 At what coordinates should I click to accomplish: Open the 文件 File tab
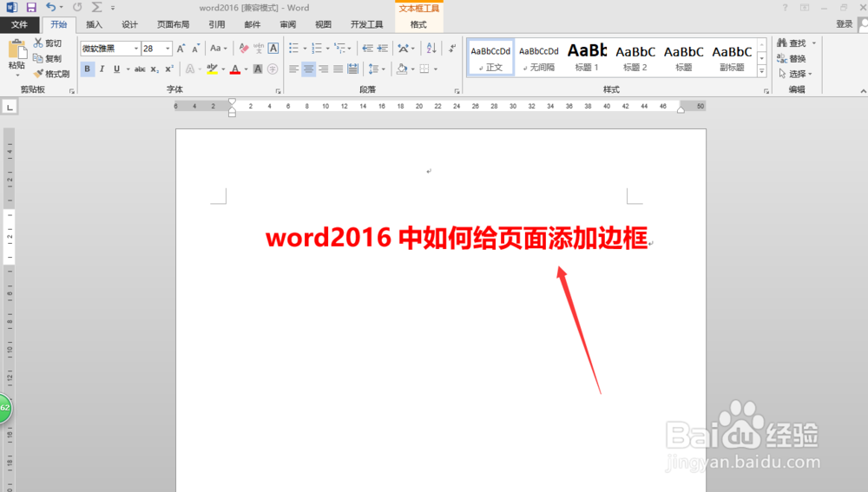tap(19, 24)
